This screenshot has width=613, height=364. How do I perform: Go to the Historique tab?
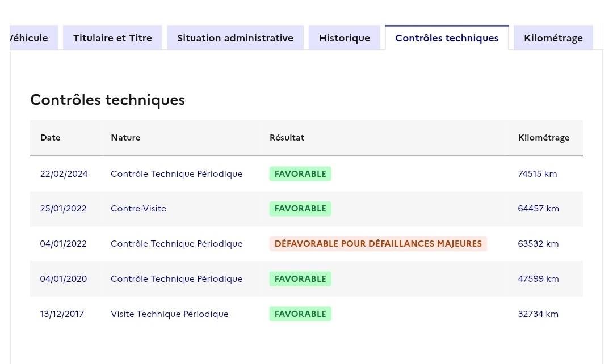point(344,38)
